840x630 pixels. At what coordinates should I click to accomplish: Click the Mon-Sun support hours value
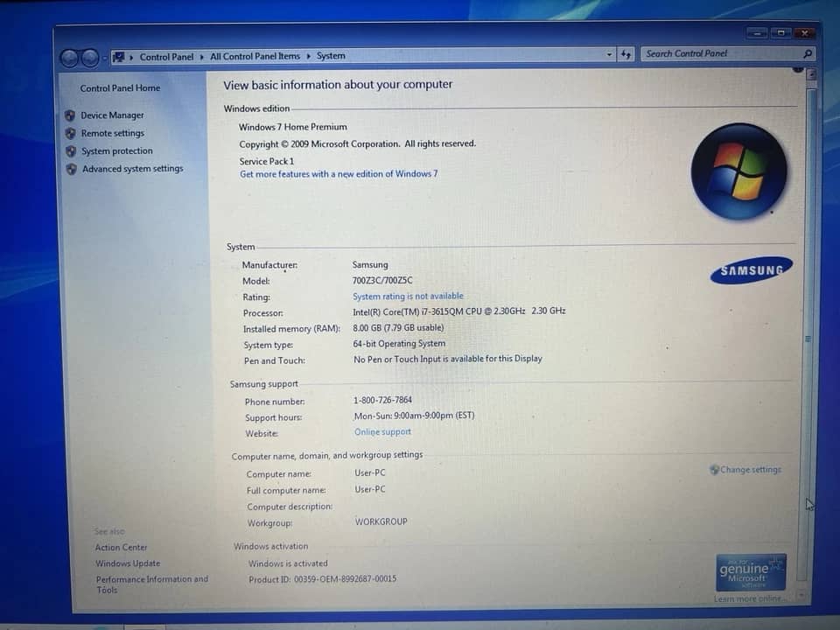(414, 415)
